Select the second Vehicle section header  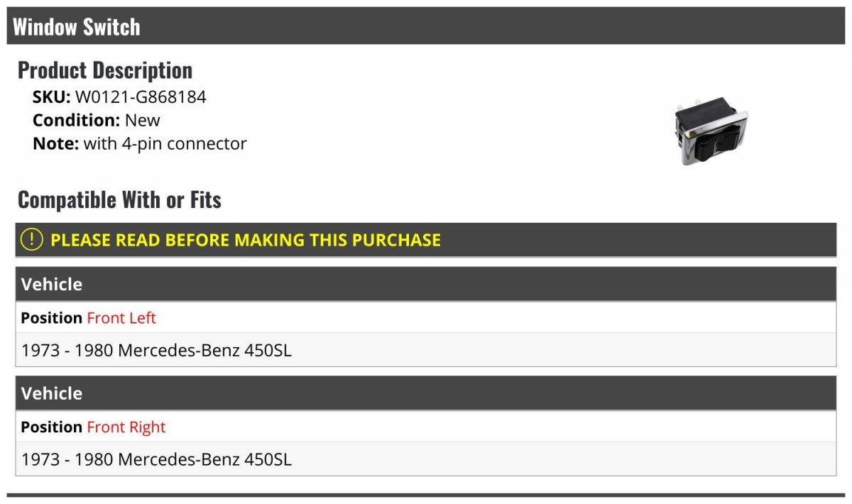[426, 394]
